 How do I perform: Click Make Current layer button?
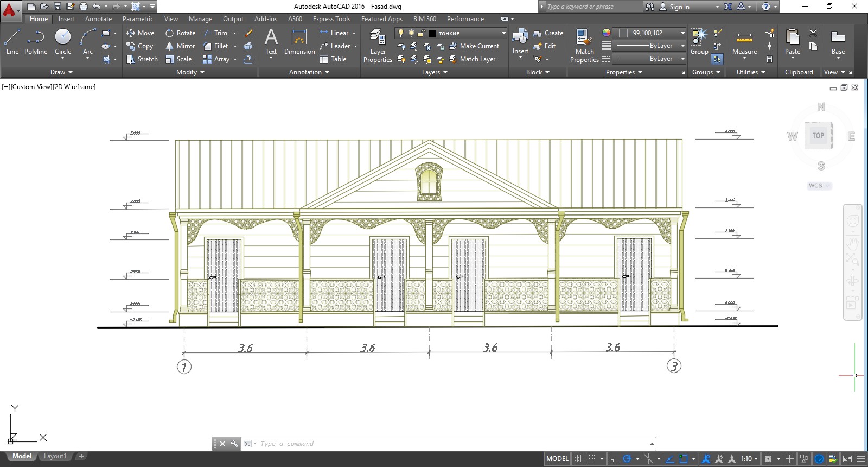474,46
